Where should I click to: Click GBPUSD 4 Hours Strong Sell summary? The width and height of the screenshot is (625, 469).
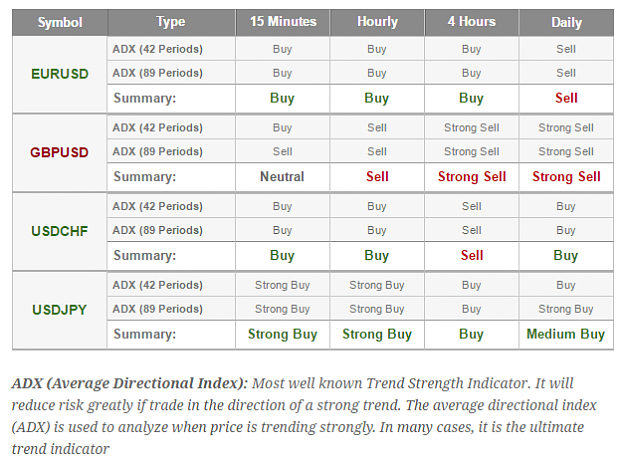[x=472, y=177]
